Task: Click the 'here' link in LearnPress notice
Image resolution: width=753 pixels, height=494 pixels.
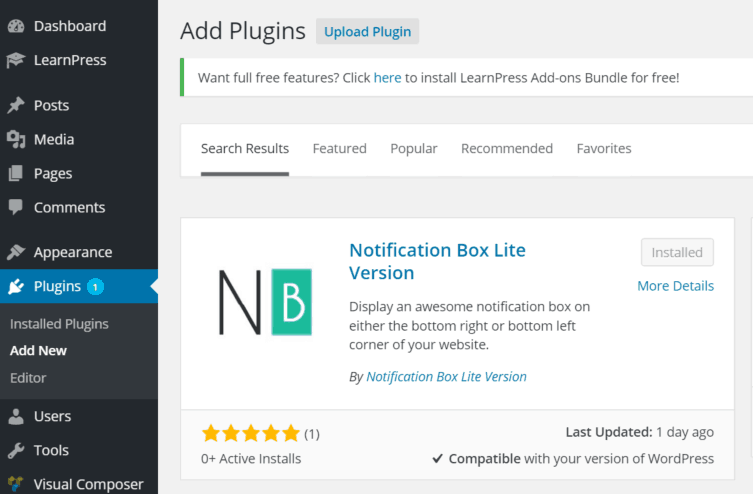Action: click(387, 77)
